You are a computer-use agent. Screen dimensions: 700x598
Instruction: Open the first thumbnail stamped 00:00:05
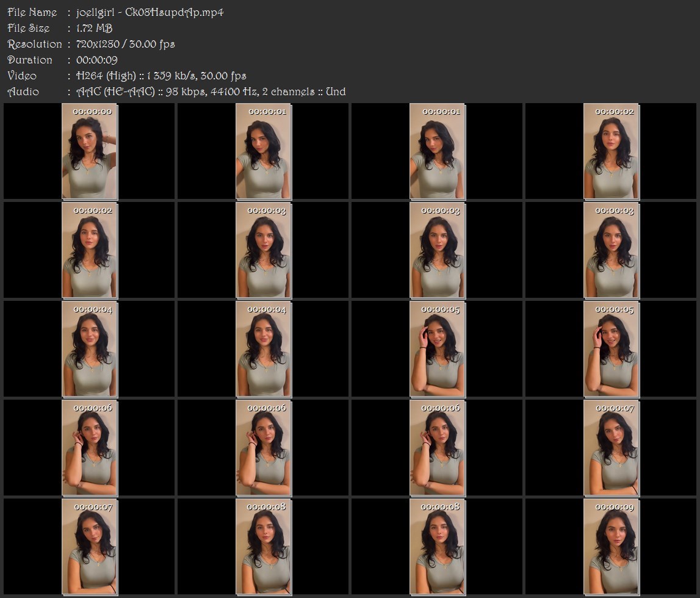click(438, 349)
